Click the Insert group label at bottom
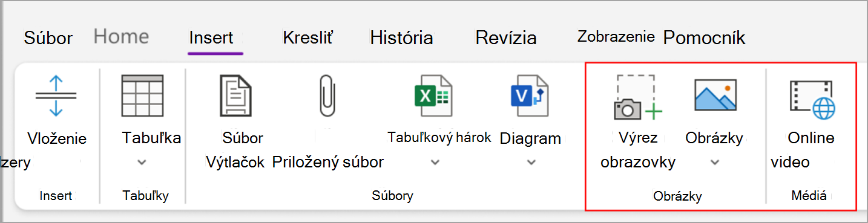The width and height of the screenshot is (868, 223). click(x=56, y=196)
